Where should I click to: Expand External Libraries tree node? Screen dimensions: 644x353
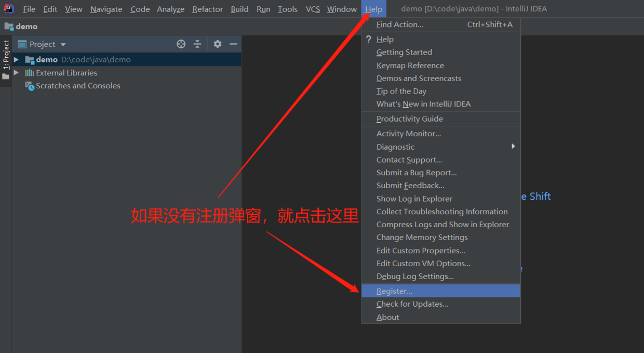[x=16, y=73]
